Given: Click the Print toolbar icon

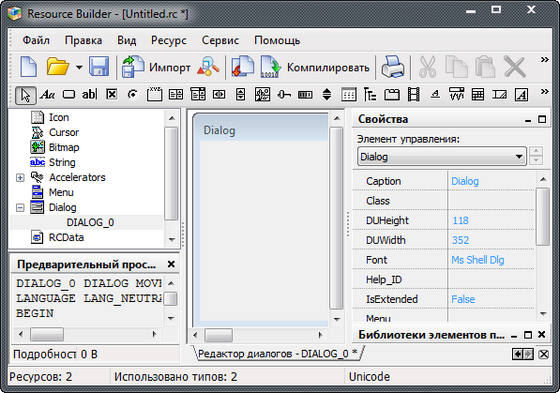Looking at the screenshot, I should pyautogui.click(x=392, y=66).
